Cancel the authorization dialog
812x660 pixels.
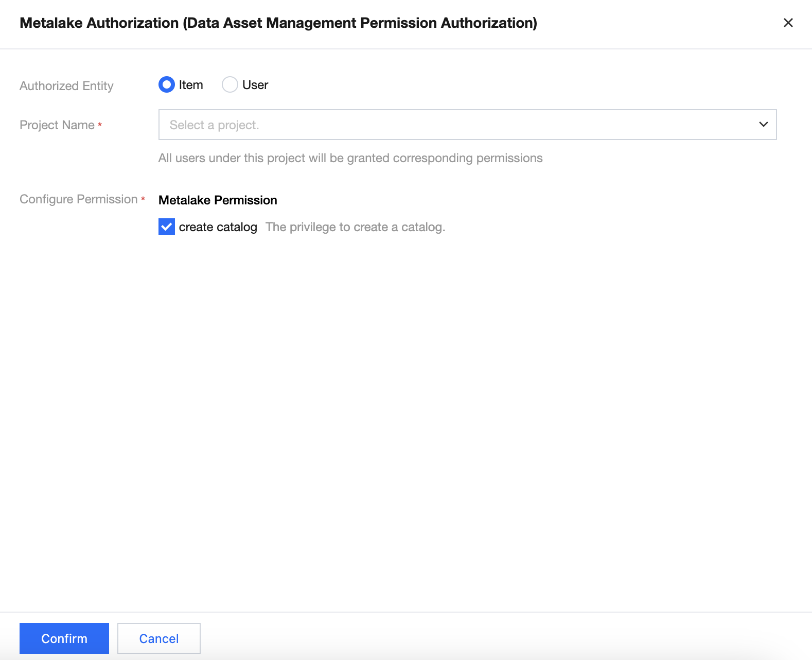[158, 638]
